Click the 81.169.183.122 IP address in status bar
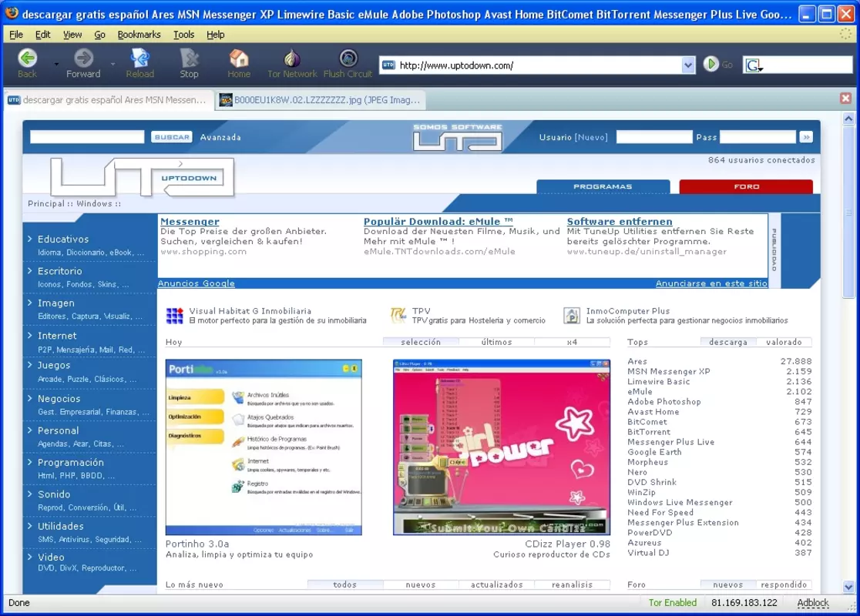The image size is (860, 616). 744,603
